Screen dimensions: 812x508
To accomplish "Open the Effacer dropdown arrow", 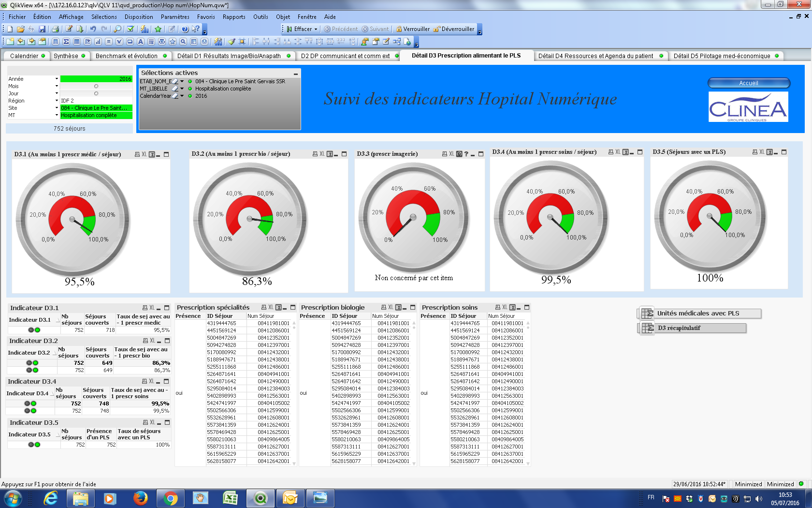I will [316, 29].
